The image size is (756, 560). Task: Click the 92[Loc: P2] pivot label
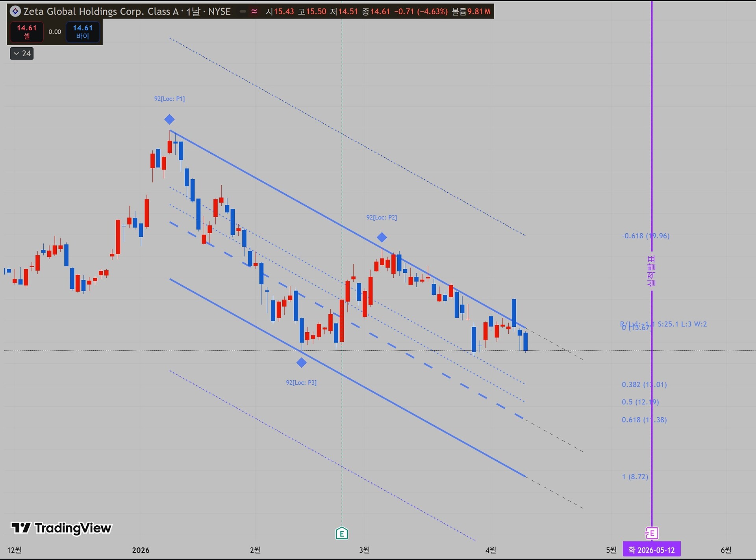382,218
